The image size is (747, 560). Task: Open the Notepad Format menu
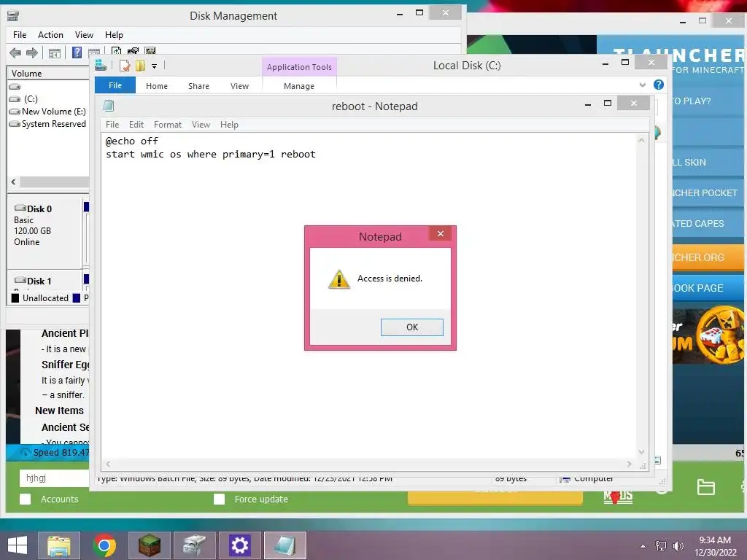168,124
